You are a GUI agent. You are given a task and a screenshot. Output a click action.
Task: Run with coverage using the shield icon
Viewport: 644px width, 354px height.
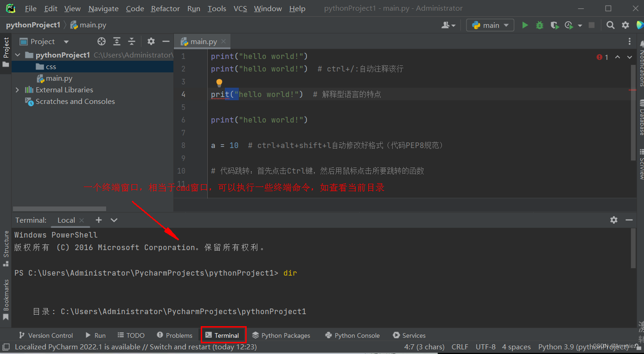554,25
